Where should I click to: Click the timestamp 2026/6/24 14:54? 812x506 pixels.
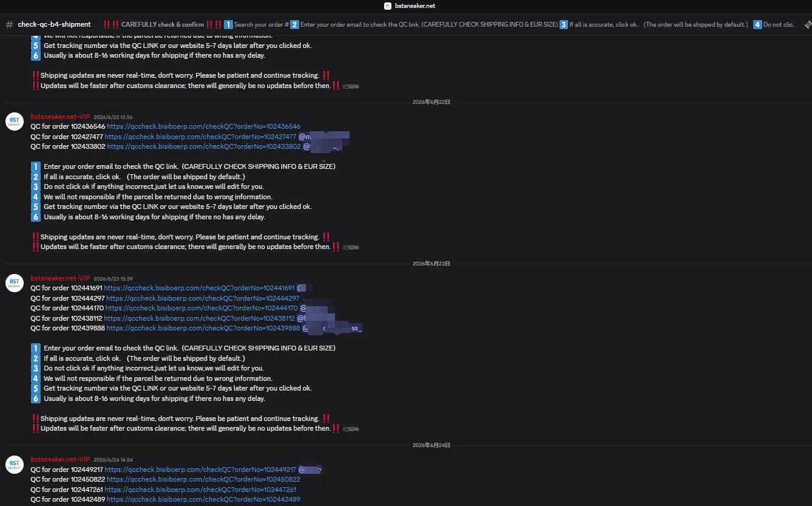[x=113, y=460]
